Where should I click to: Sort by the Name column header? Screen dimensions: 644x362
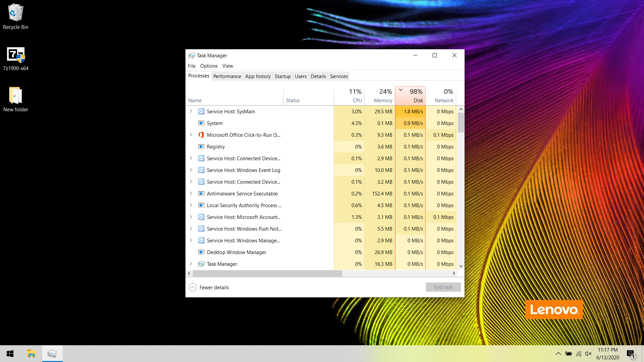click(235, 96)
